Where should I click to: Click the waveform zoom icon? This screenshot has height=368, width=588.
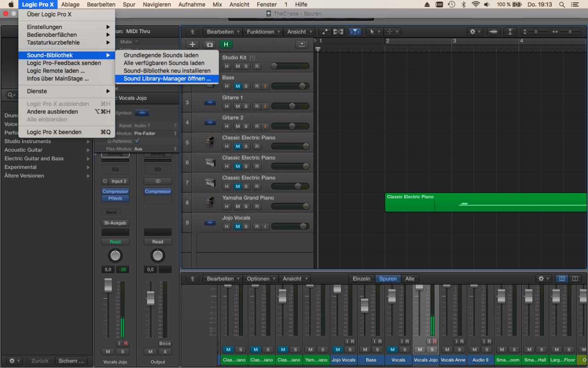coord(493,32)
